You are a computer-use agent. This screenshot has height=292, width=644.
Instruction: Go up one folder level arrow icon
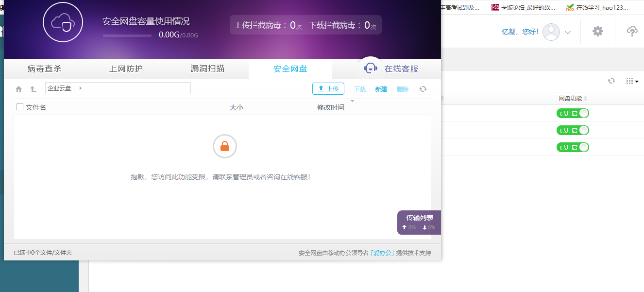point(33,89)
